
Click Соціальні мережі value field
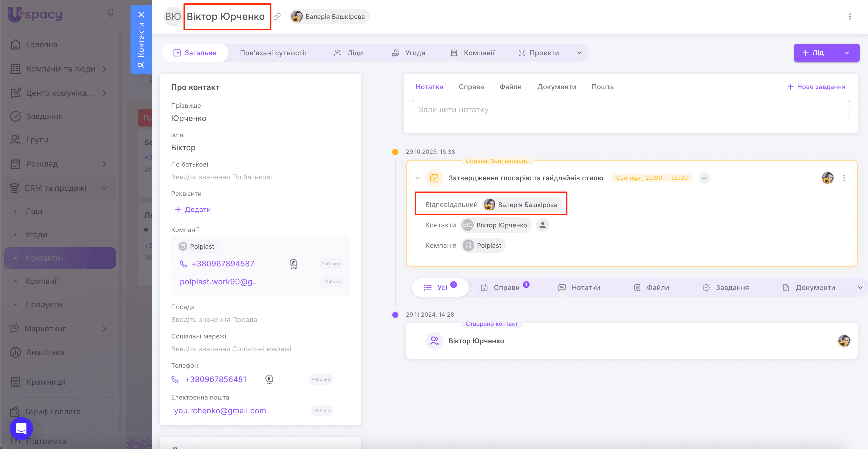pyautogui.click(x=231, y=349)
